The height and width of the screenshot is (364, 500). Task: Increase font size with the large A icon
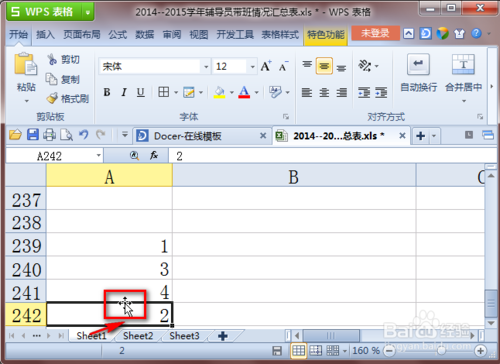click(266, 66)
